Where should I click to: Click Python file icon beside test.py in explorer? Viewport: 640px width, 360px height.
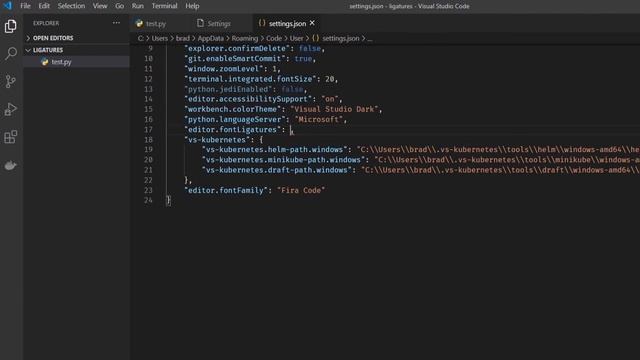point(44,62)
